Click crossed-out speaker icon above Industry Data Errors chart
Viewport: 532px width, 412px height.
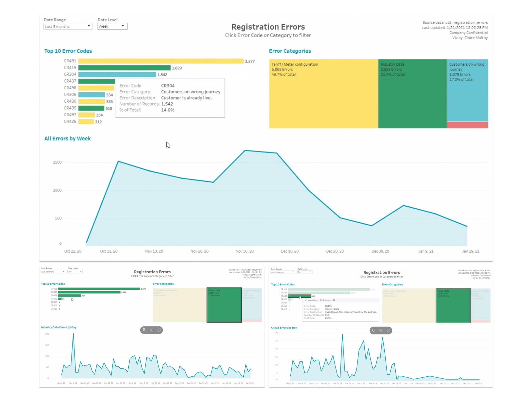coord(152,330)
